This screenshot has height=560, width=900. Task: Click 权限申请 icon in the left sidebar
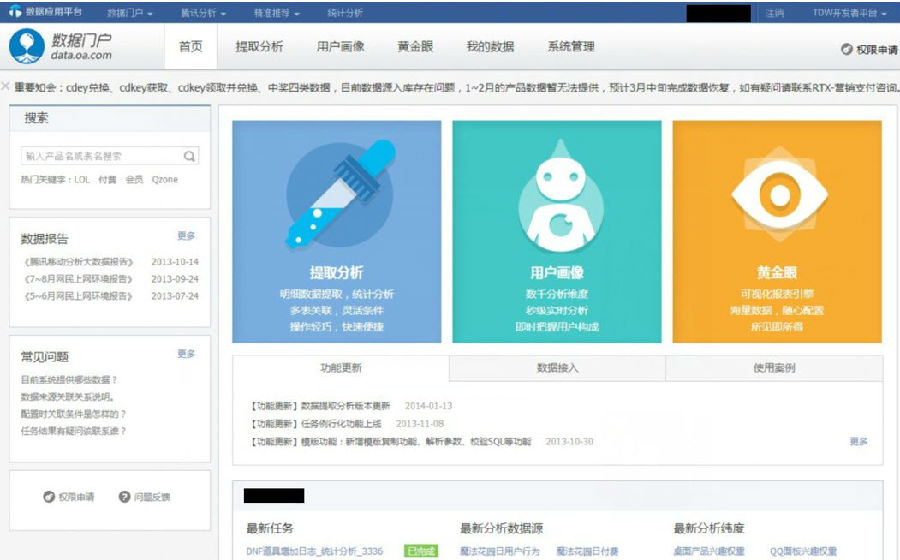coord(49,497)
